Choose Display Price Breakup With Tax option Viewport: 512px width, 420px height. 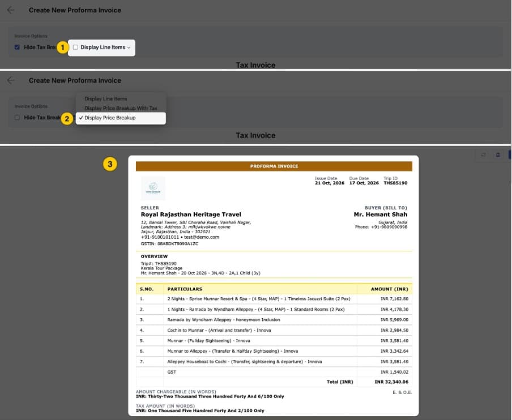[121, 108]
